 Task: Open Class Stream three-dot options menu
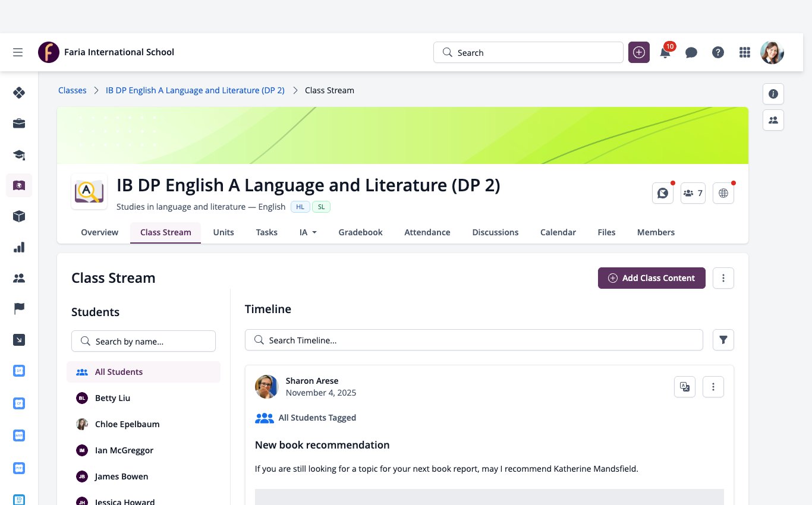click(723, 278)
